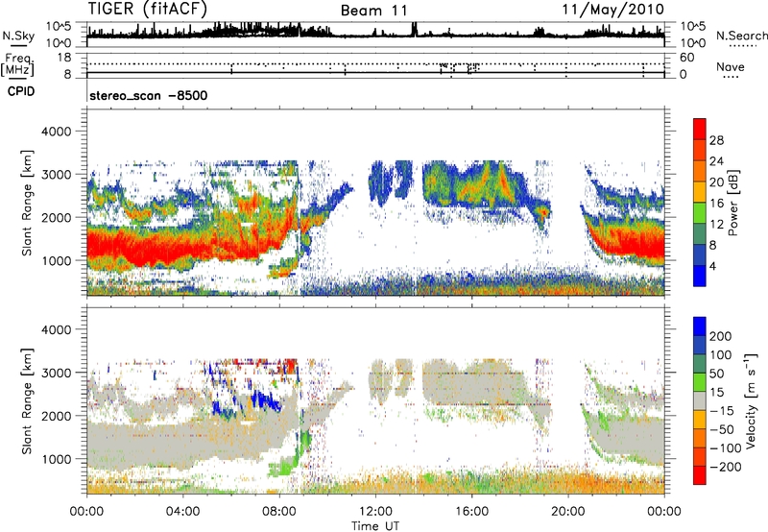
Task: Click the date '11/May/2010'
Action: coord(613,9)
